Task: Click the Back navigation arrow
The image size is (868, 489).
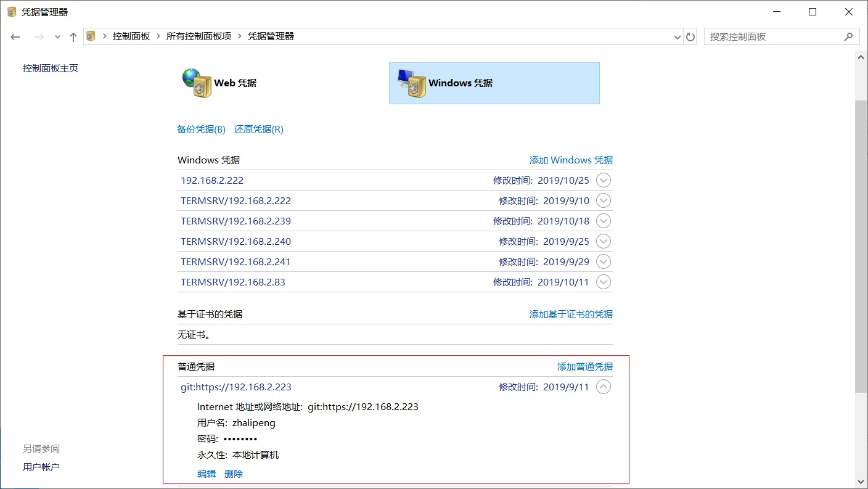Action: (15, 37)
